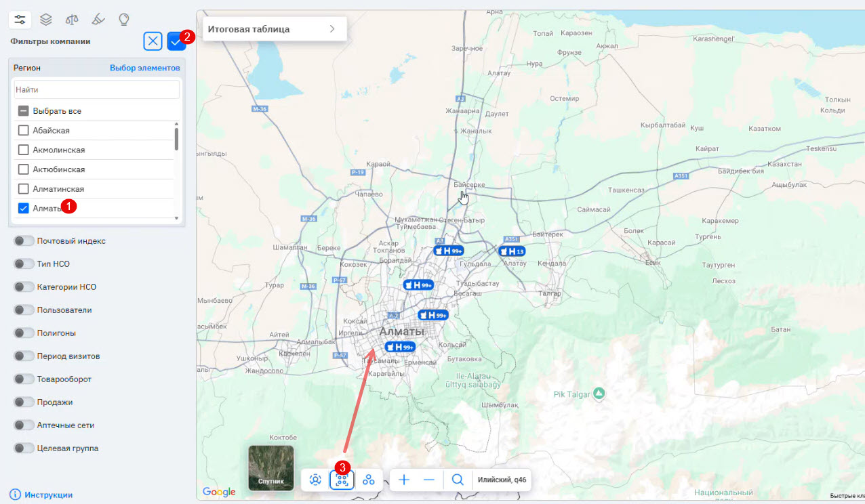Zoom in with the plus icon

(x=404, y=480)
